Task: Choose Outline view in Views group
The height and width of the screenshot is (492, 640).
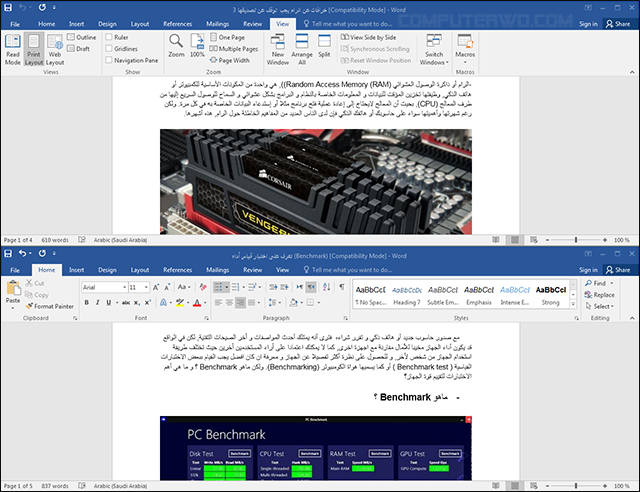Action: [82, 37]
